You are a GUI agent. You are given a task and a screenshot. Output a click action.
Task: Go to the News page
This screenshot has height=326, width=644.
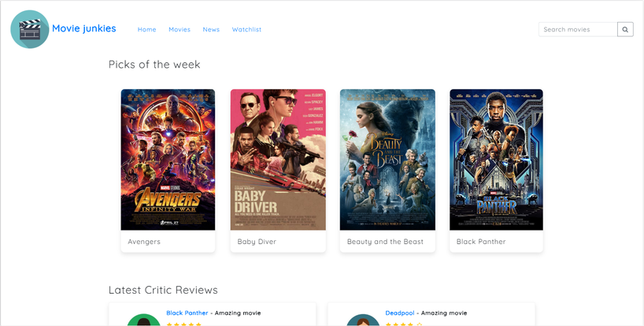(211, 30)
